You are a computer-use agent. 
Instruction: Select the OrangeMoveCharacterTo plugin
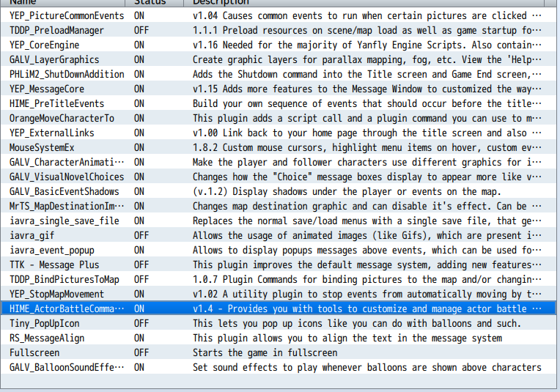click(x=62, y=118)
